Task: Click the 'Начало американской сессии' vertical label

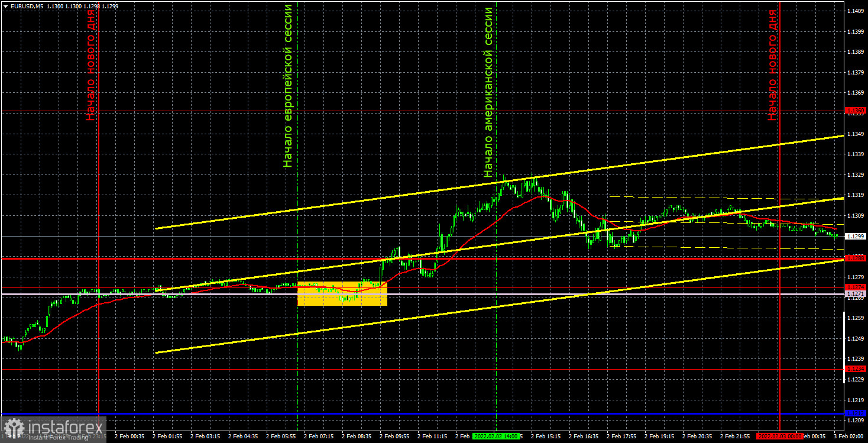Action: point(488,92)
